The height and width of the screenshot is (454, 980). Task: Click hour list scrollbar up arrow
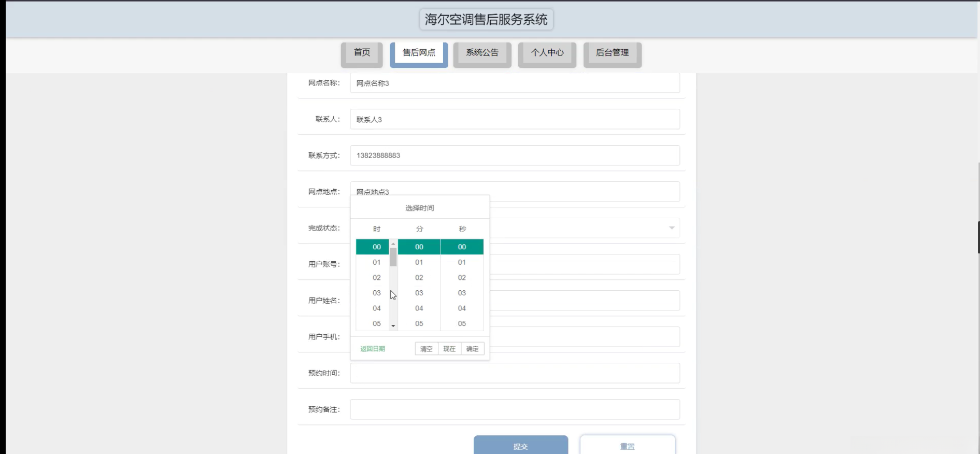(393, 243)
